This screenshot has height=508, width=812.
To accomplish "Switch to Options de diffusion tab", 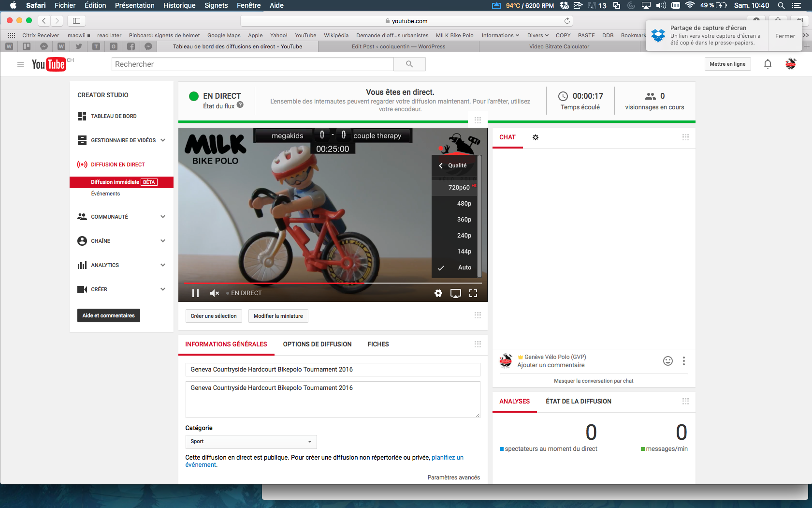I will coord(317,344).
